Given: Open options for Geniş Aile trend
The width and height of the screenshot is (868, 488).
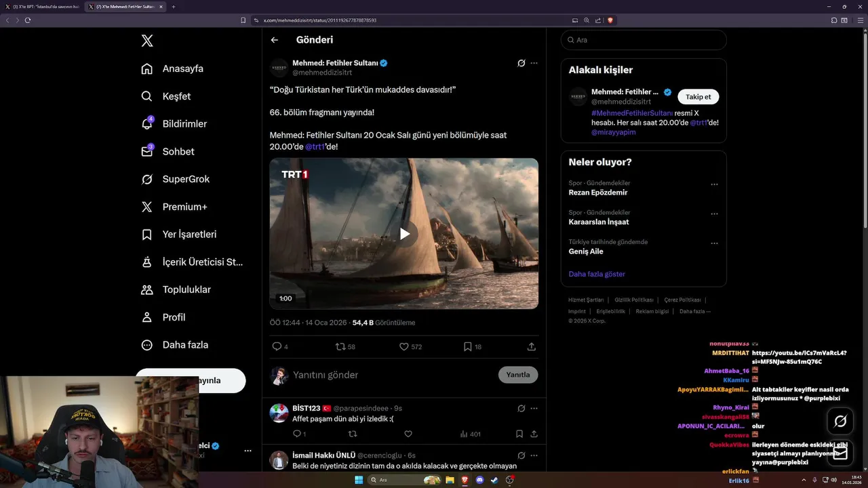Looking at the screenshot, I should click(x=714, y=243).
